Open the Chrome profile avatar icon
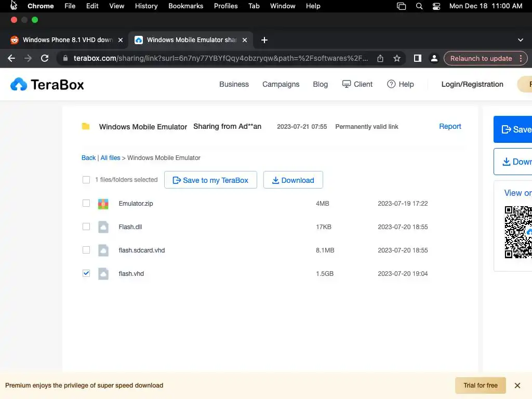Viewport: 532px width, 399px height. tap(434, 58)
